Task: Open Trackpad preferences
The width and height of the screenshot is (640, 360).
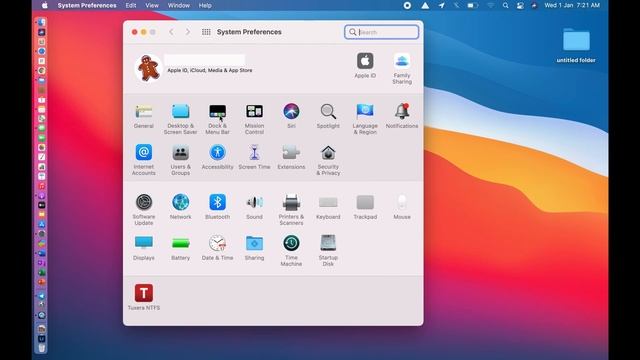Action: tap(365, 207)
